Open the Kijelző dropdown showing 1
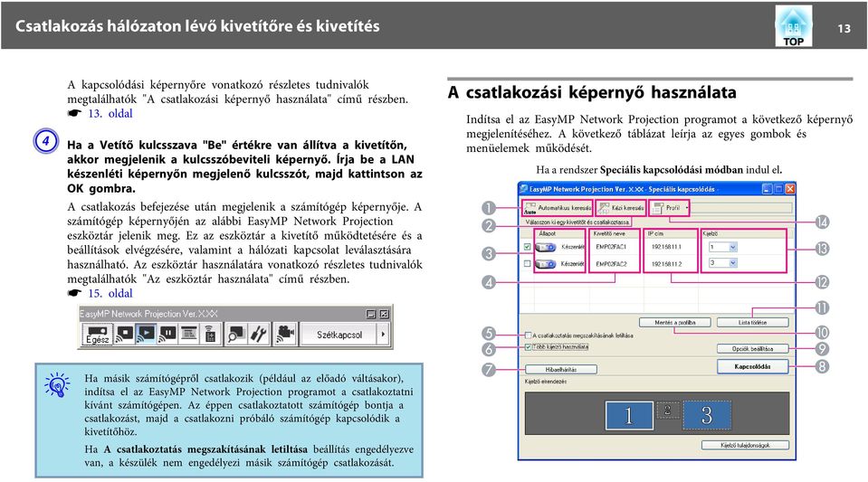The image size is (868, 482). [x=723, y=248]
